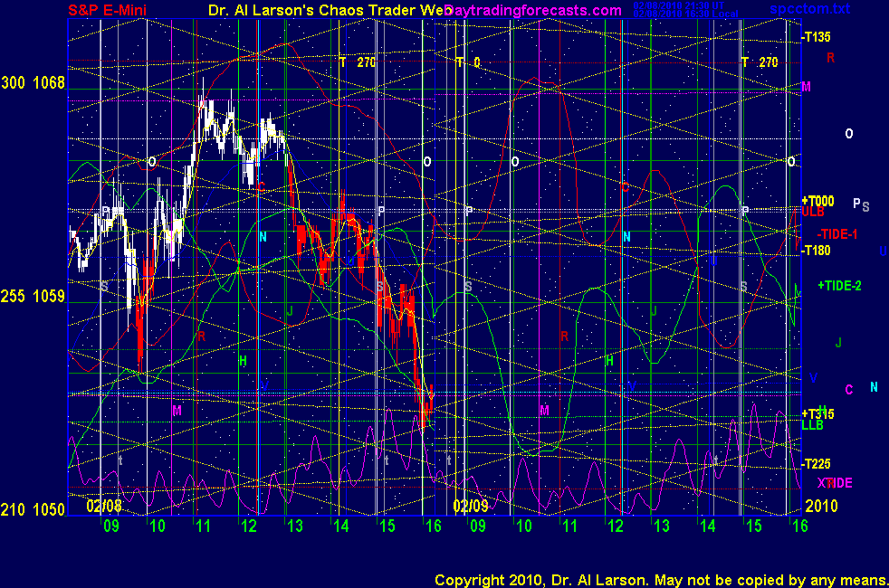Click the "2010" year label

[x=821, y=506]
